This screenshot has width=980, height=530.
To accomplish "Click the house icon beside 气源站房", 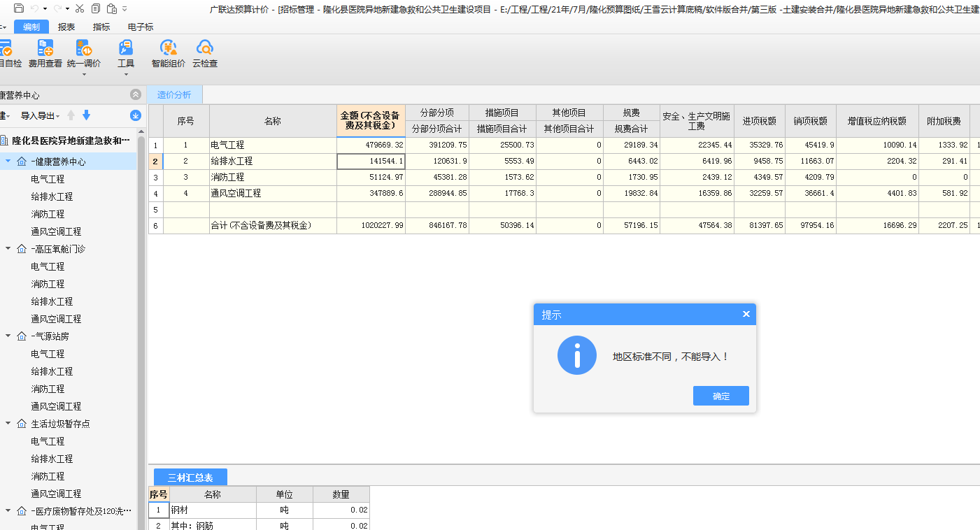I will coord(21,336).
